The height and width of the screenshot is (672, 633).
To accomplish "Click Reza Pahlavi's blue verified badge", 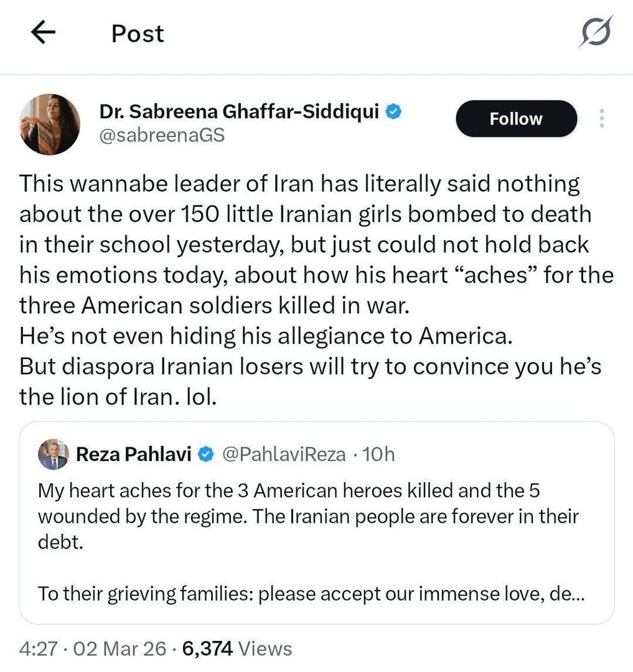I will click(x=205, y=455).
